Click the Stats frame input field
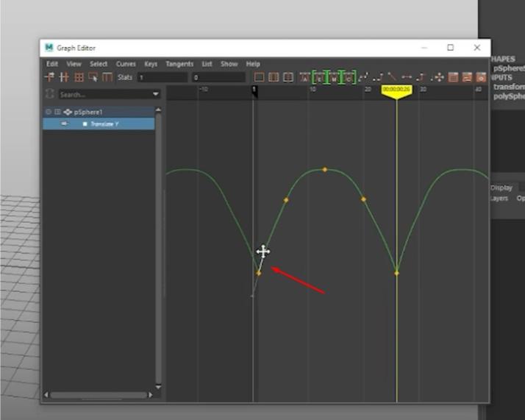525x420 pixels. pyautogui.click(x=162, y=78)
